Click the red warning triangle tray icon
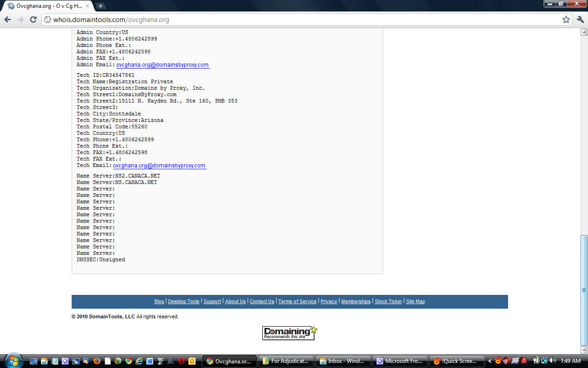The image size is (588, 368). click(523, 361)
